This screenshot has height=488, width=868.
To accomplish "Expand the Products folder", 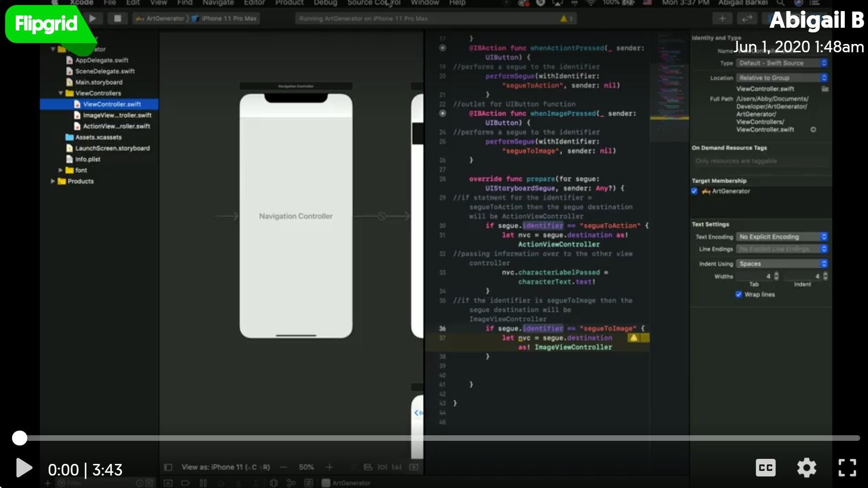I will (x=53, y=181).
